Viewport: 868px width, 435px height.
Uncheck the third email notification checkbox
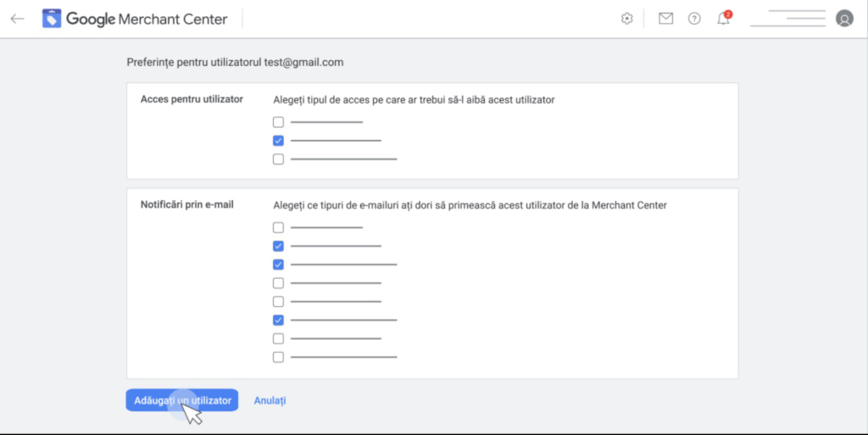(x=278, y=265)
